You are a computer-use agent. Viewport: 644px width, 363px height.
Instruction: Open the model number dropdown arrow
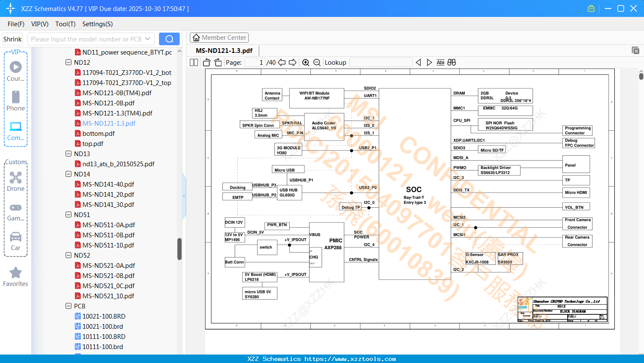pyautogui.click(x=148, y=39)
